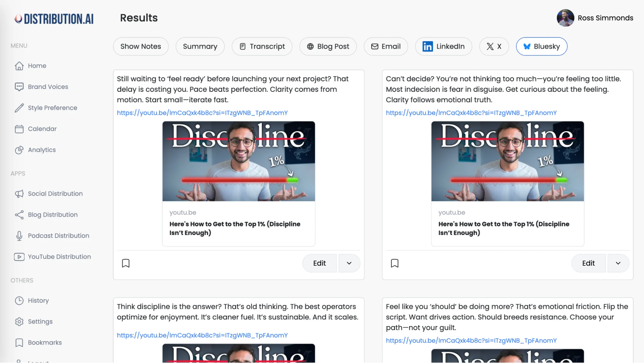Open YouTube link in 'Feel like you should' post
The image size is (644, 363).
pos(471,340)
